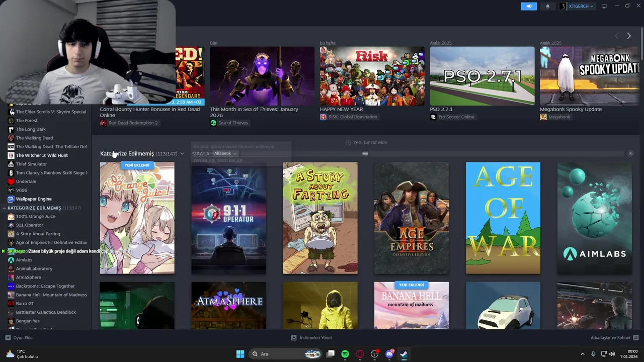Click the Aimlabs icon in sidebar
Screen dimensions: 644x362
click(x=11, y=260)
